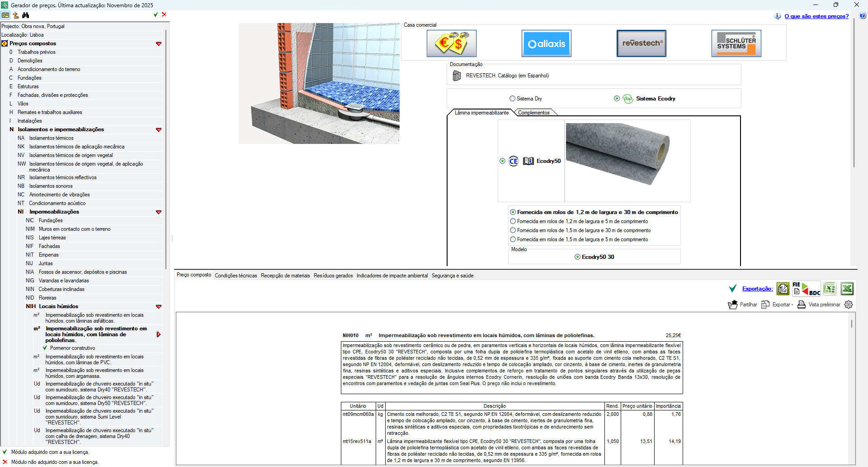The width and height of the screenshot is (868, 467).
Task: Open the 'O que são estes preços?' link
Action: pyautogui.click(x=816, y=16)
